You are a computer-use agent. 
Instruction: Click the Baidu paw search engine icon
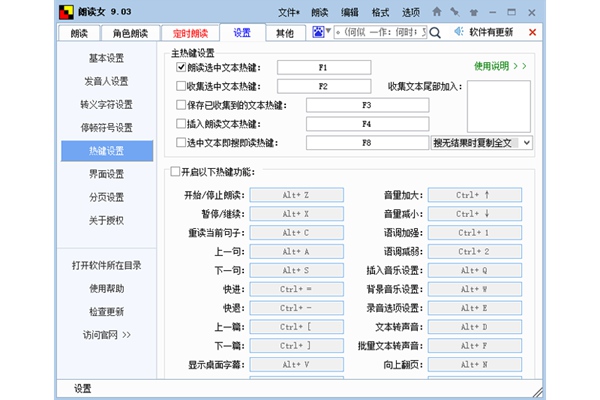tap(318, 32)
